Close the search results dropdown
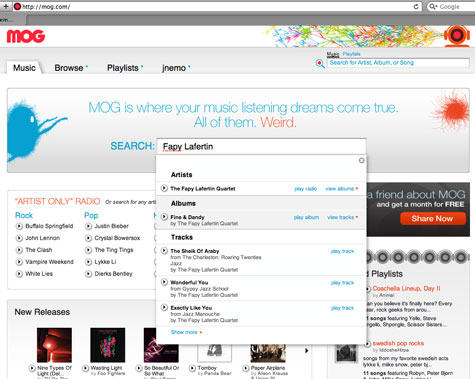 click(x=361, y=161)
